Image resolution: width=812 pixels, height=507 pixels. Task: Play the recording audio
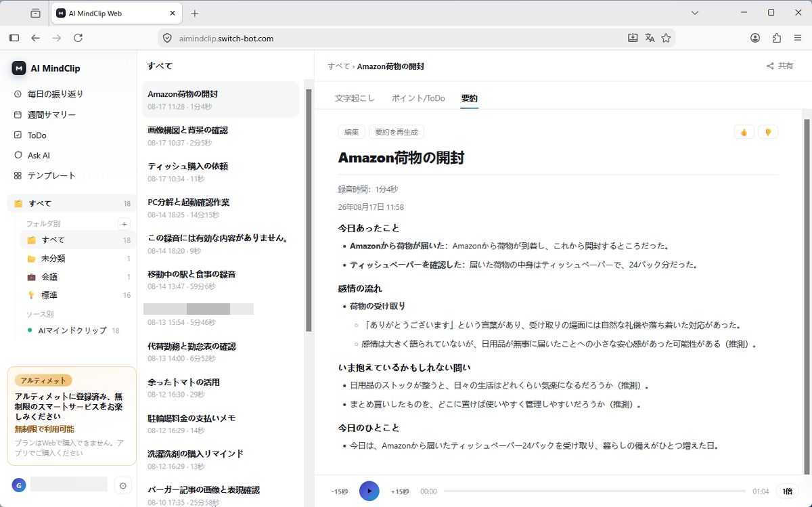coord(369,491)
